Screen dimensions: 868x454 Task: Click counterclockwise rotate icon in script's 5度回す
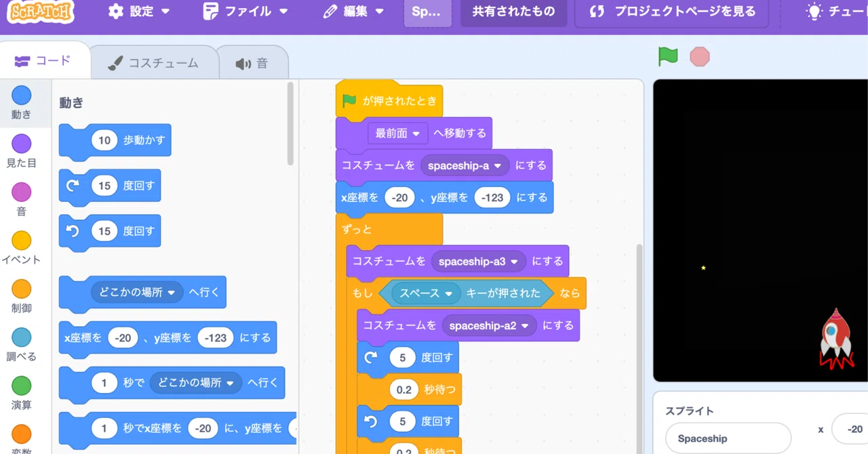point(371,421)
